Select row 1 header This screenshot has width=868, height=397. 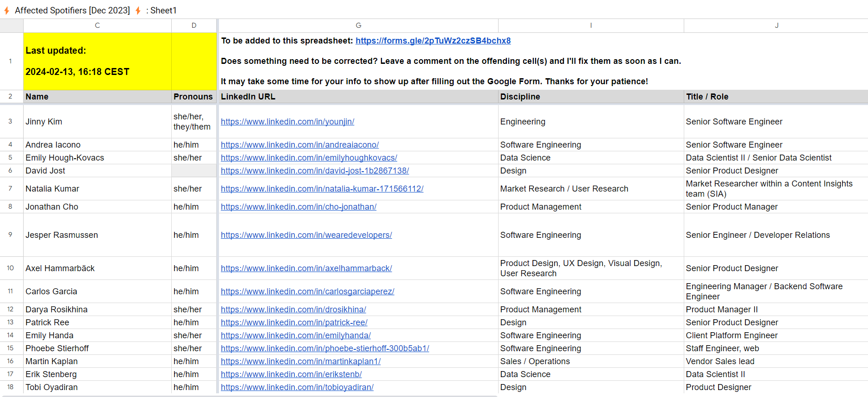[12, 61]
